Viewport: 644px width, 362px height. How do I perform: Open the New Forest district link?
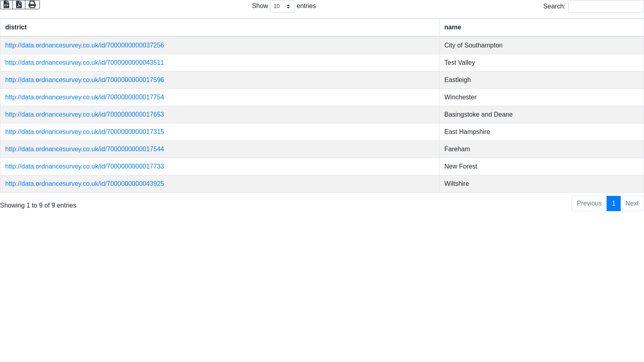[x=85, y=167]
